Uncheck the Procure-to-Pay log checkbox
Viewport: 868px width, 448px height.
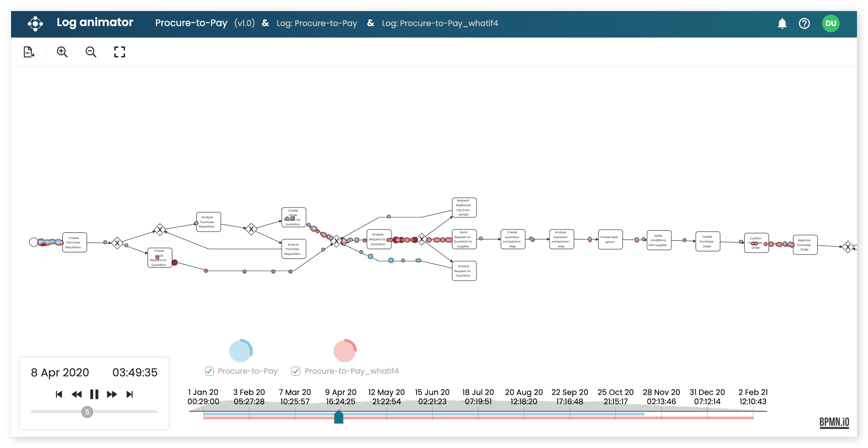[208, 371]
